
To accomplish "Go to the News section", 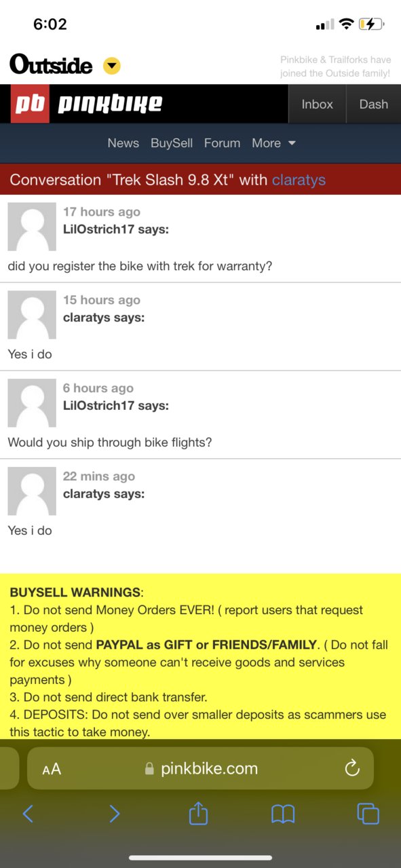I will [x=123, y=143].
